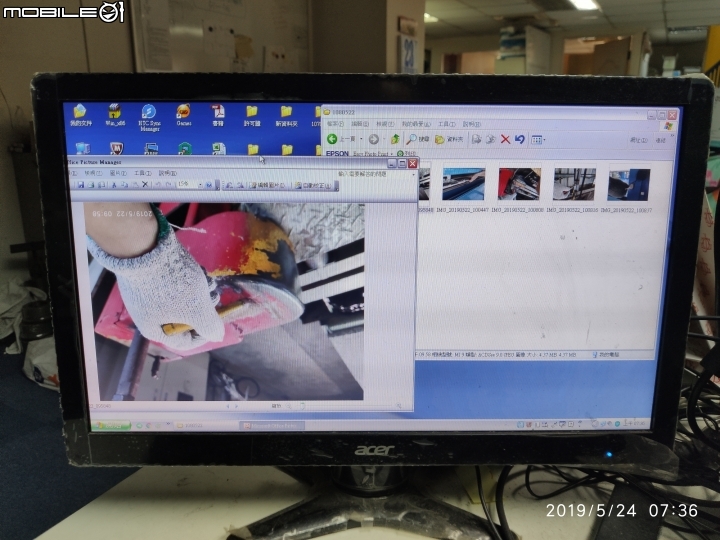Click Folders button in Explorer toolbar

(x=449, y=139)
